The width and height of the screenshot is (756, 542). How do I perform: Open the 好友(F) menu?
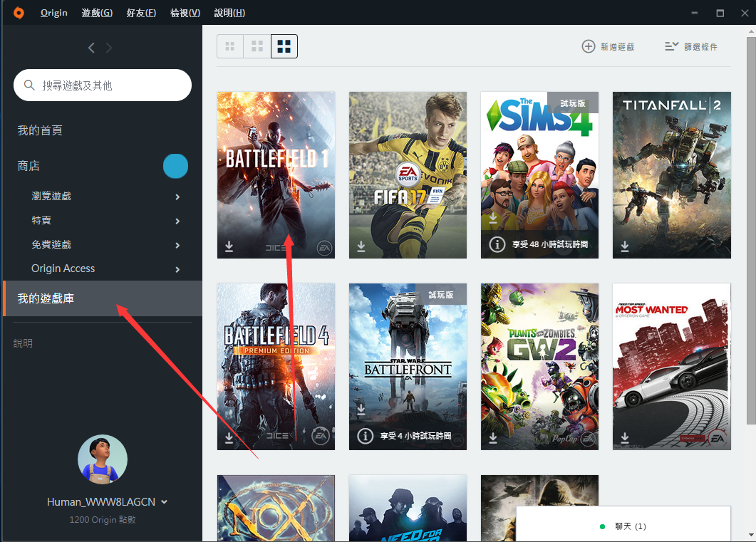(141, 13)
